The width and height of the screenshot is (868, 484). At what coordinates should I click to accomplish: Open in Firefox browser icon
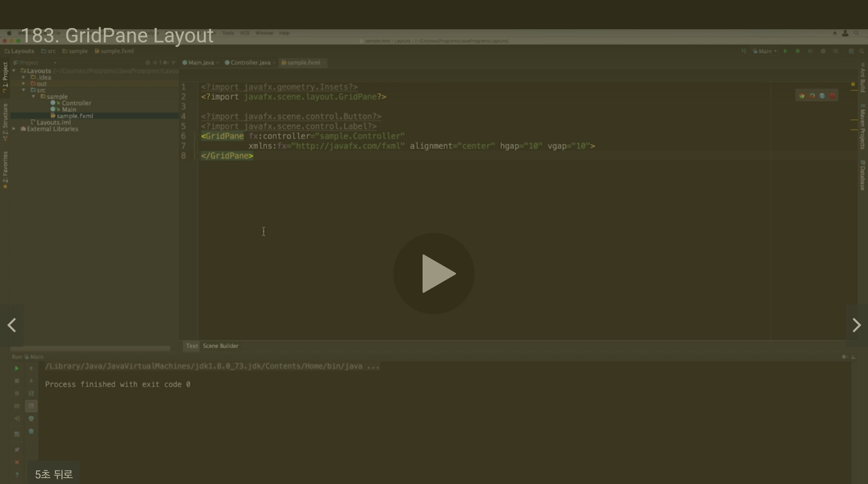[x=812, y=96]
